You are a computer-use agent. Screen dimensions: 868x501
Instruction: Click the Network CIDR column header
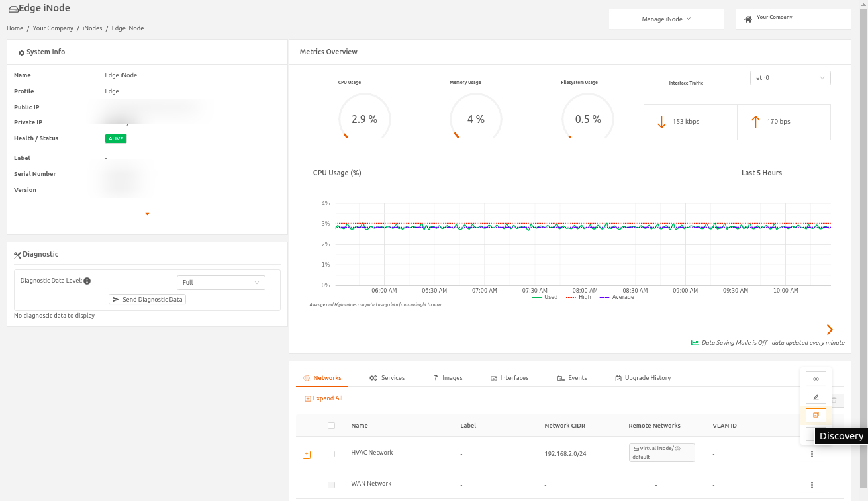tap(565, 426)
